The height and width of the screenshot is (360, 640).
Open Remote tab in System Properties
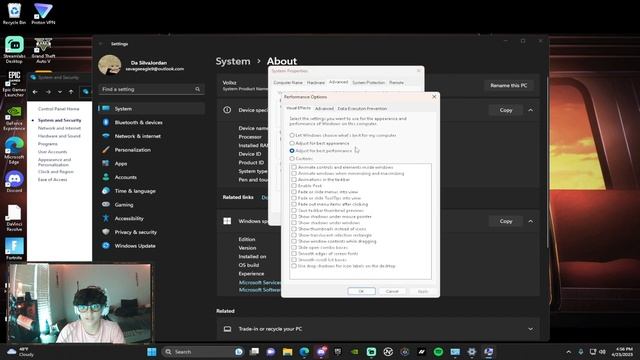(x=396, y=82)
